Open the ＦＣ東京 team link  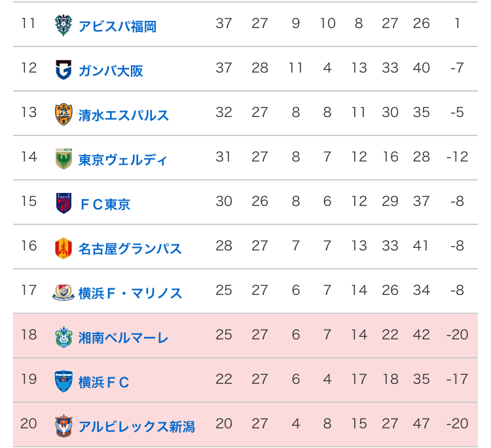104,204
